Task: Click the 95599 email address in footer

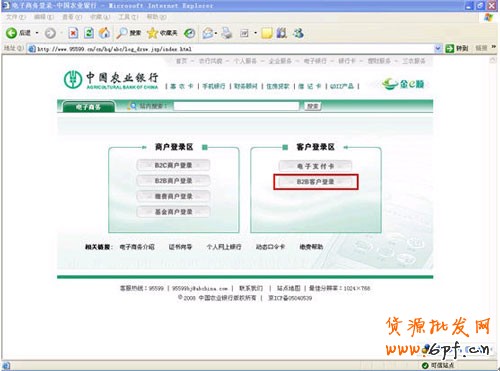Action: tap(200, 289)
